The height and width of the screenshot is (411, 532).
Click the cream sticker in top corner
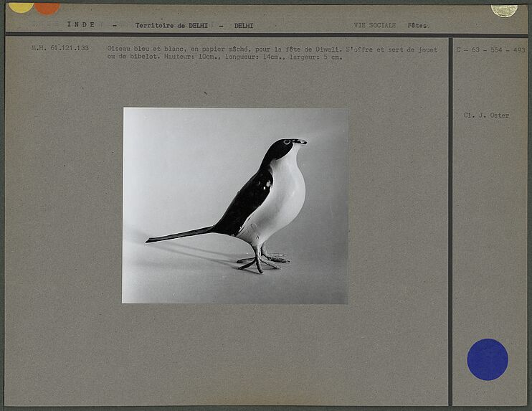click(504, 10)
